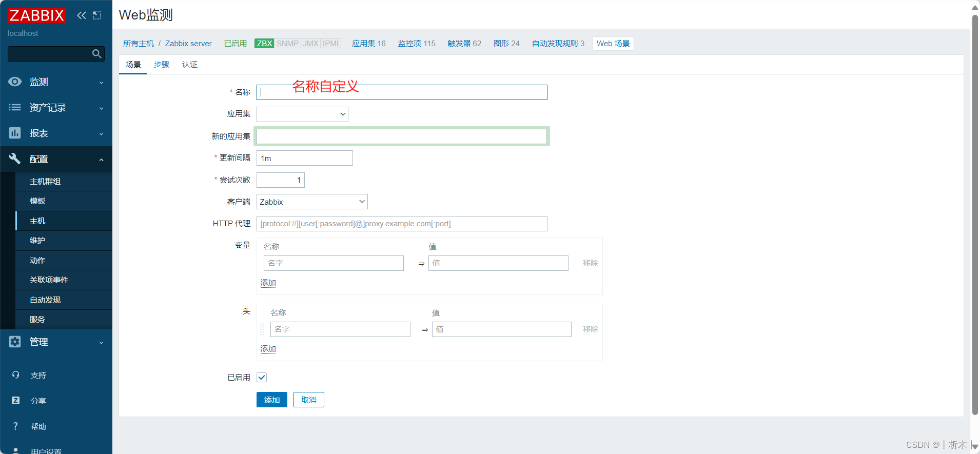The width and height of the screenshot is (980, 454).
Task: Click 移除 in the 头 row
Action: tap(591, 329)
